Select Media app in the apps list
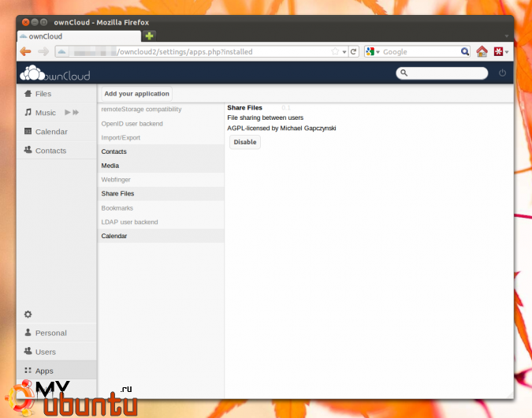The image size is (532, 418). (161, 166)
